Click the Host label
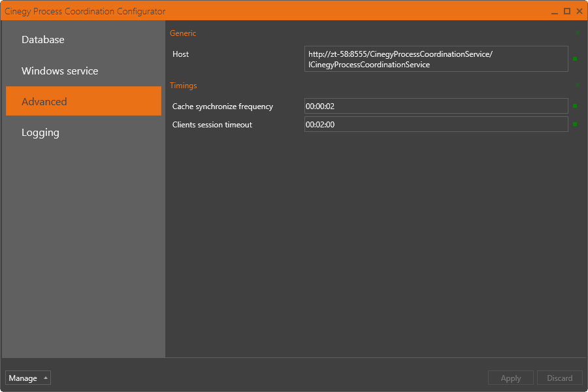Screen dimensions: 588x392 pyautogui.click(x=180, y=54)
